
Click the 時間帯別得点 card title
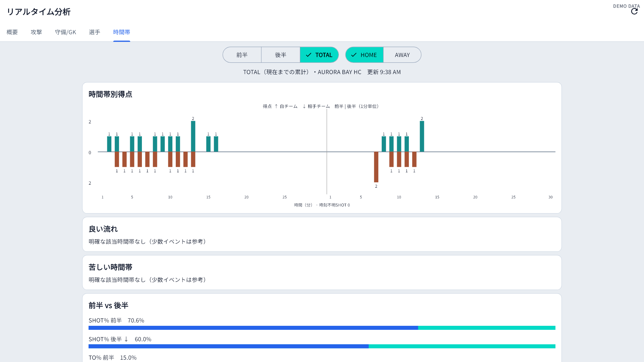[x=110, y=94]
